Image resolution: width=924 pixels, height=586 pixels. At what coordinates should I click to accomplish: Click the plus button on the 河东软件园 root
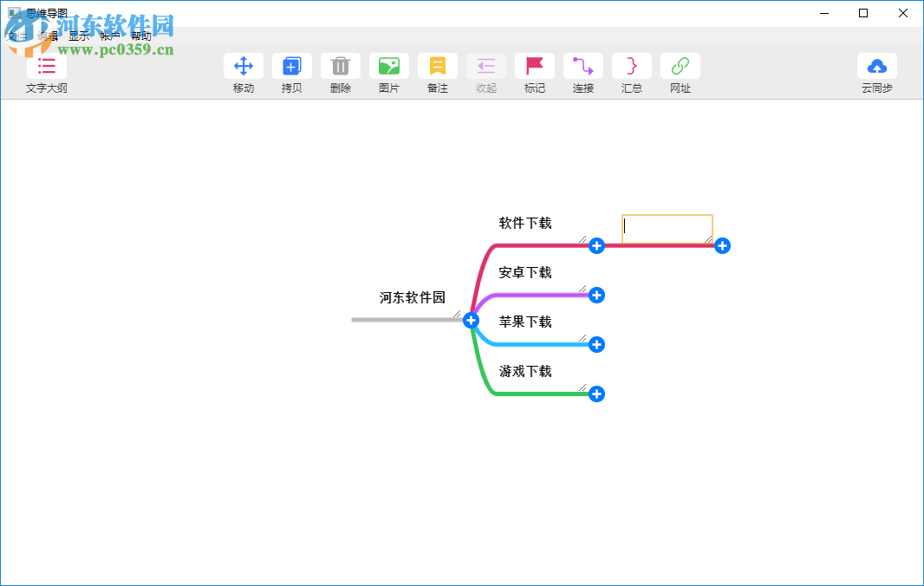pos(471,320)
